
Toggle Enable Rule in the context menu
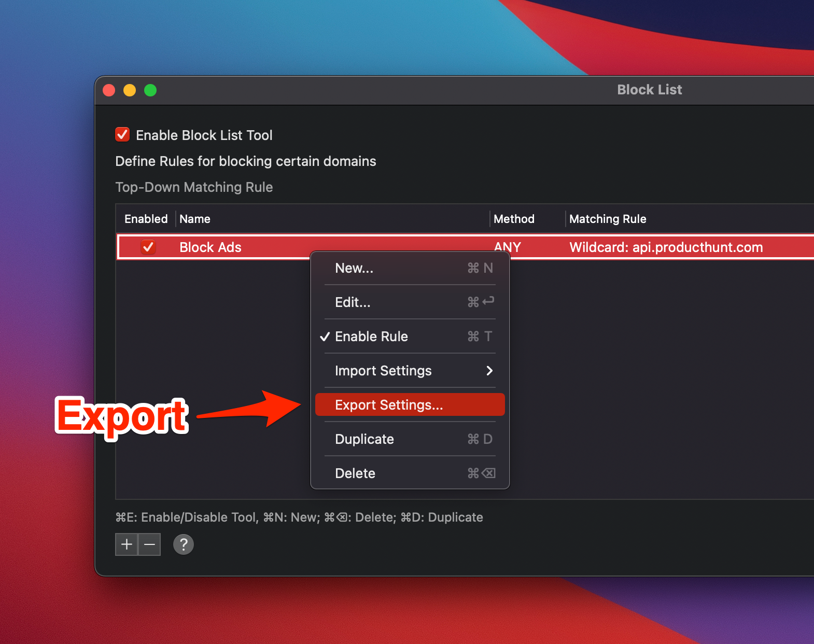[410, 337]
